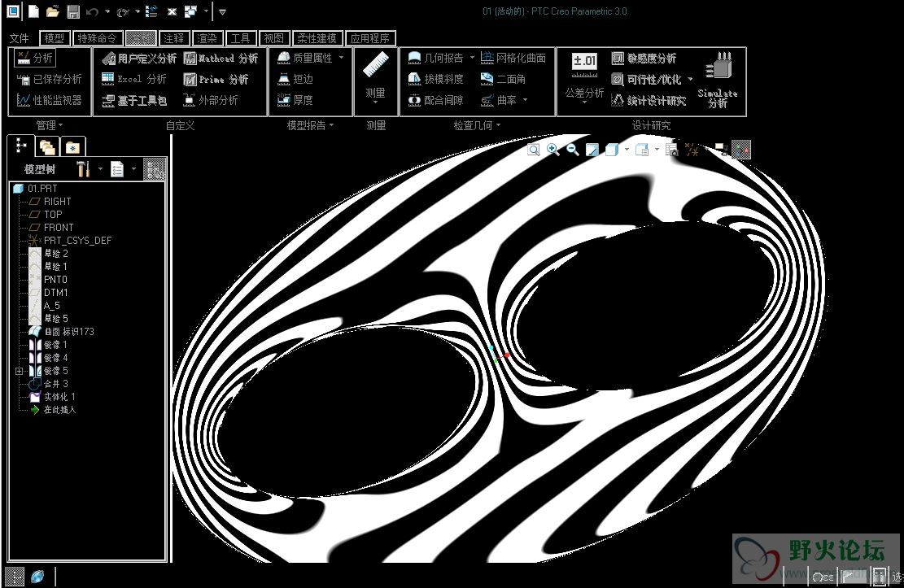Launch Simulate 分析
904x588 pixels.
point(718,81)
